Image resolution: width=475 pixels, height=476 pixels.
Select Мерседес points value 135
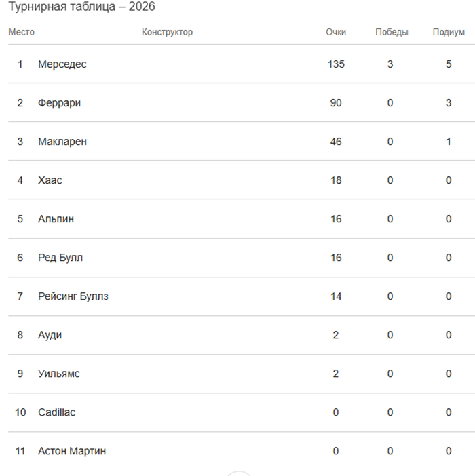336,64
